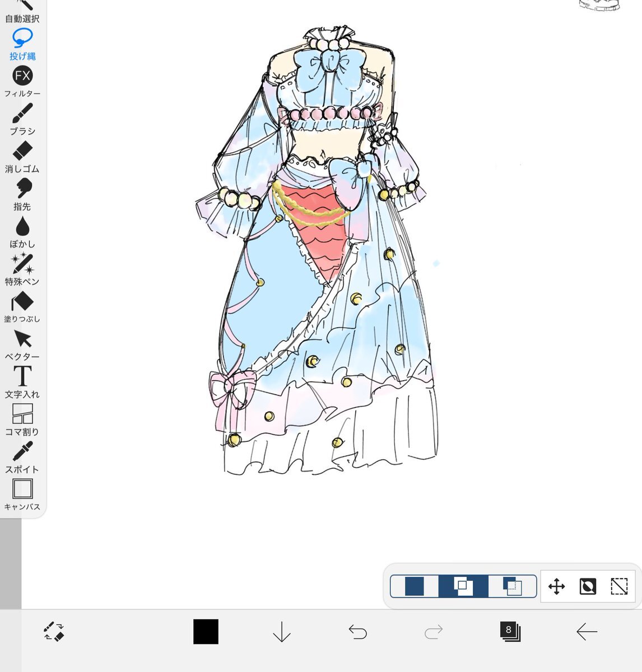
Task: Choose the add-to-selection lasso mode
Action: 463,586
